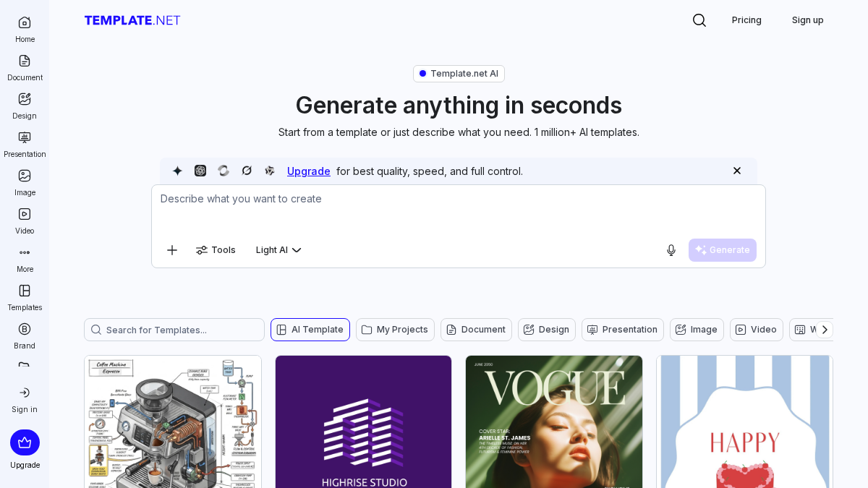Click the OpenAI model icon in banner

coord(200,171)
